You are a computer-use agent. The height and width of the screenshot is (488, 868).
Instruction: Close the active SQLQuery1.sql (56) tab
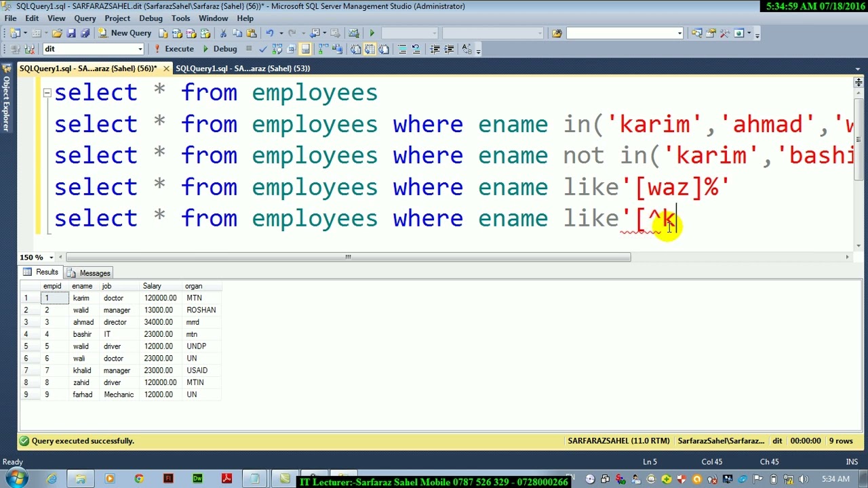[x=166, y=68]
